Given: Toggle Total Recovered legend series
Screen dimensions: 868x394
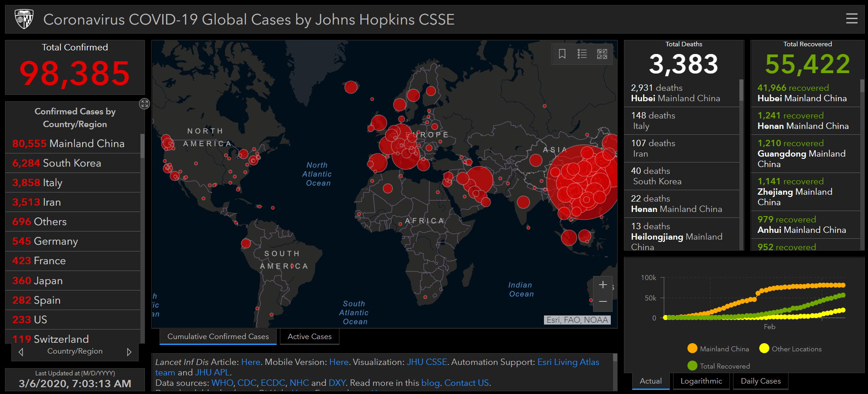Looking at the screenshot, I should coord(718,366).
